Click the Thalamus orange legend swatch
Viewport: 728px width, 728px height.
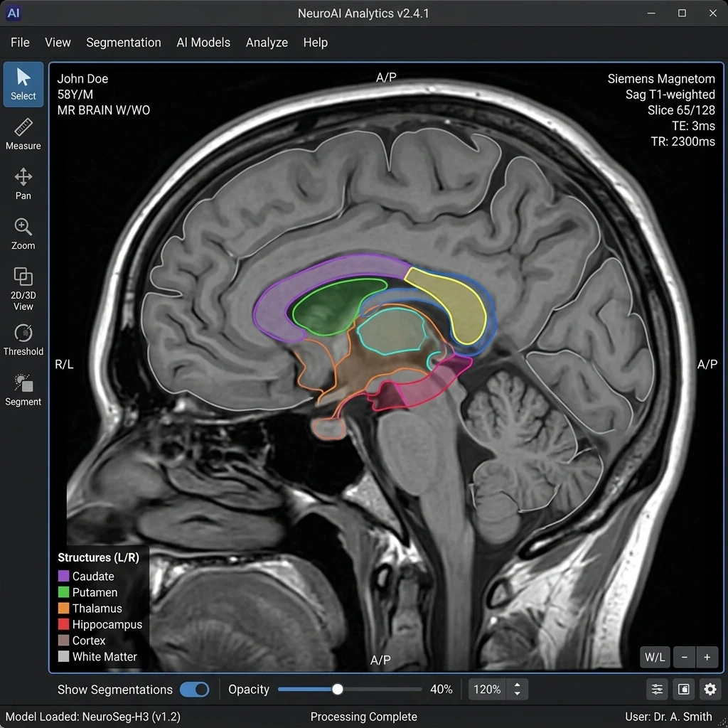click(63, 609)
